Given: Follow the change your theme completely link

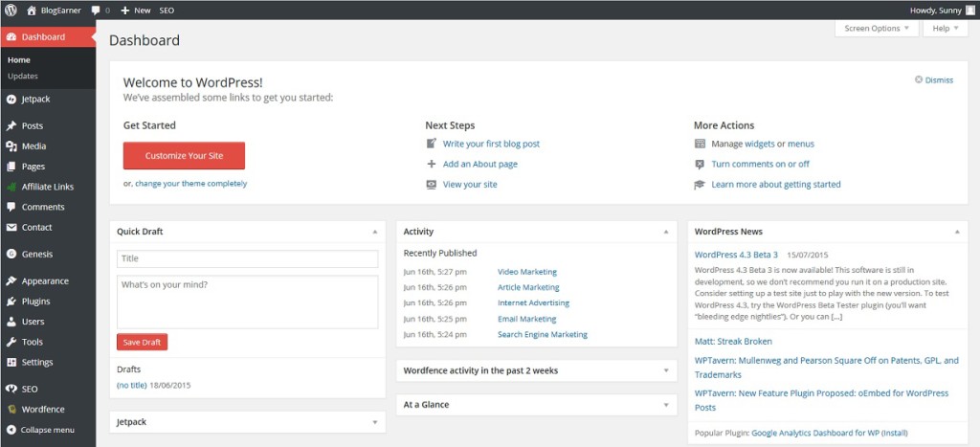Looking at the screenshot, I should point(190,184).
